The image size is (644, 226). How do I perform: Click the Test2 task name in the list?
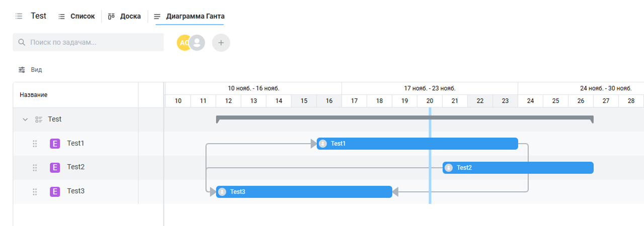[75, 167]
